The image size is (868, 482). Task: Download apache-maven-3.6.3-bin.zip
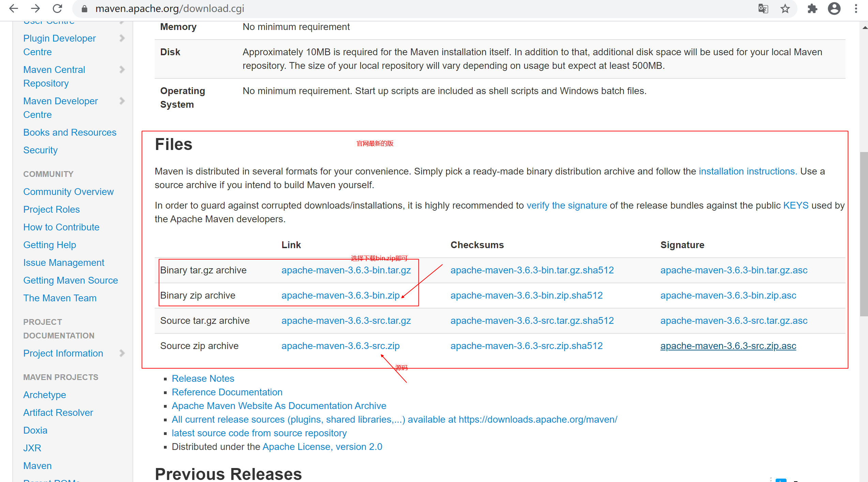340,295
